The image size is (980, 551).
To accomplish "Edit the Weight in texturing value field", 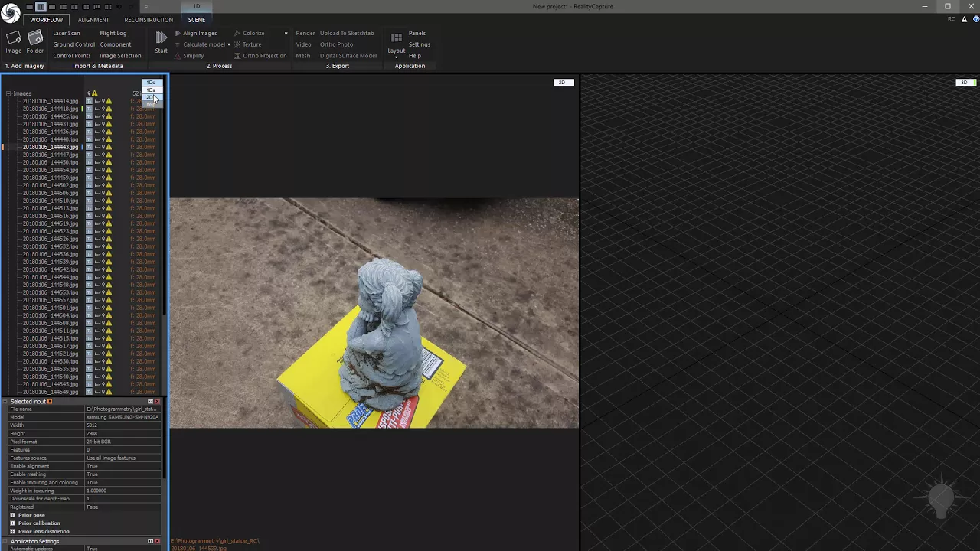I will point(122,491).
